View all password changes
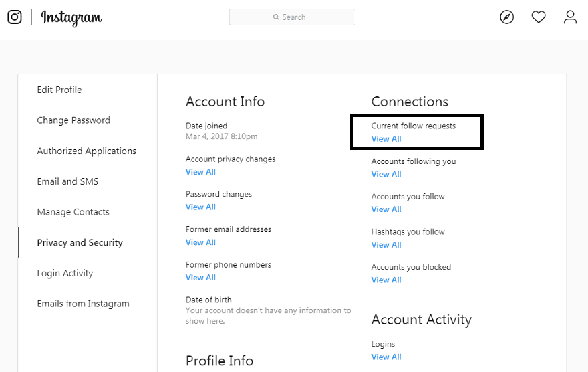This screenshot has width=588, height=372. click(200, 207)
